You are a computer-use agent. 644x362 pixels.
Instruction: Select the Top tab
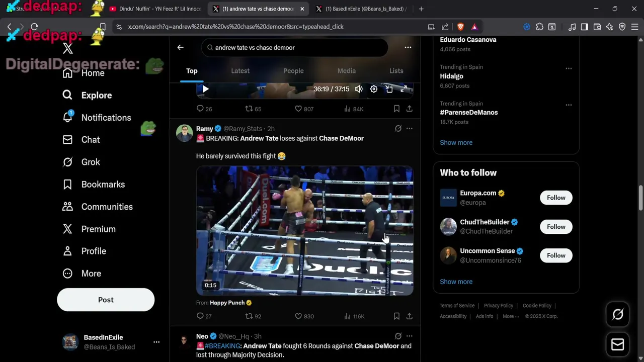coord(192,71)
